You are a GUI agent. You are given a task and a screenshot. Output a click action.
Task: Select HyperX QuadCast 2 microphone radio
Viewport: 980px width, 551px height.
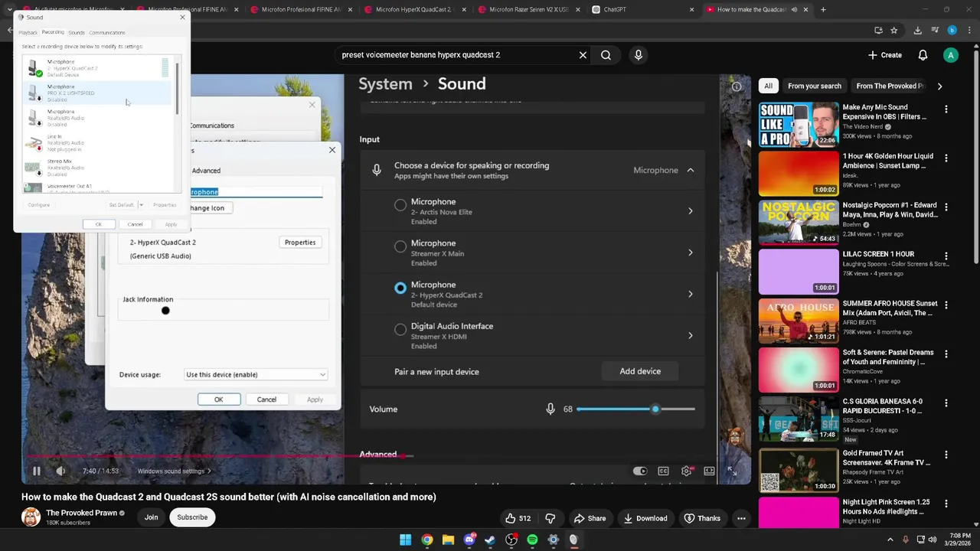[x=400, y=289]
